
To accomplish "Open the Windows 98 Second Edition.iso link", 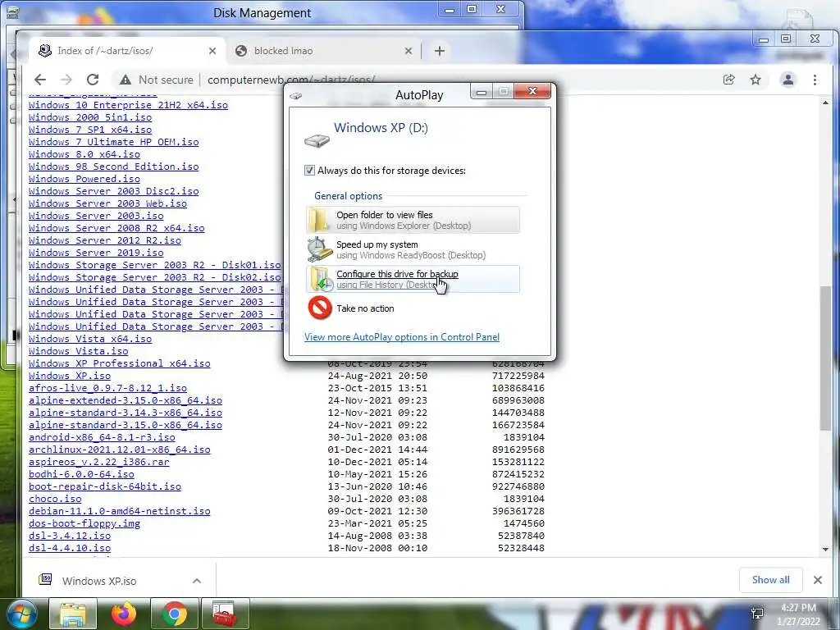I will (x=113, y=167).
